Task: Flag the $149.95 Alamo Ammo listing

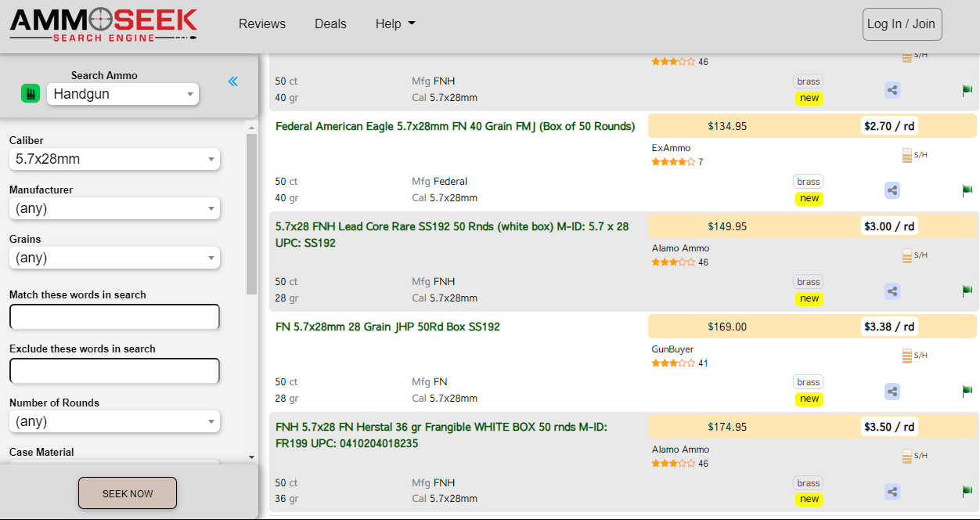Action: [x=967, y=291]
